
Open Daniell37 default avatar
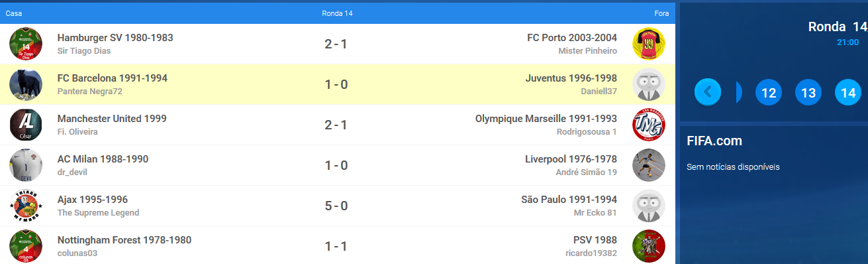pos(649,84)
